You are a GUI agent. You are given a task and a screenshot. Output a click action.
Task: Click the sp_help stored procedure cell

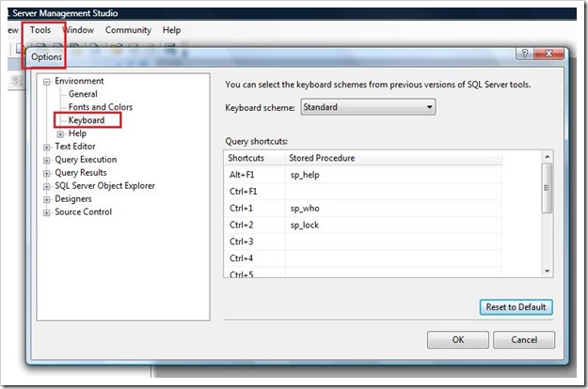pyautogui.click(x=393, y=175)
